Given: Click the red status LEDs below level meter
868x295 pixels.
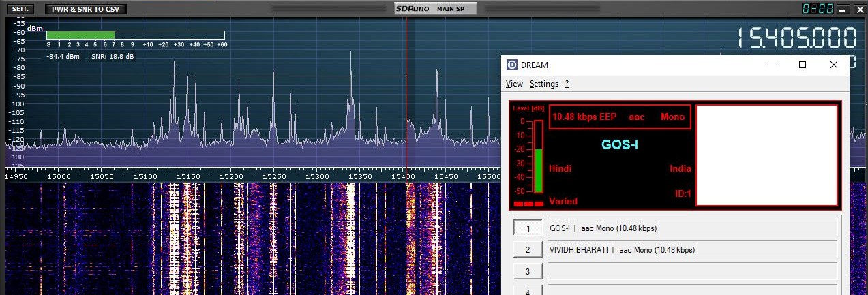Looking at the screenshot, I should [528, 204].
